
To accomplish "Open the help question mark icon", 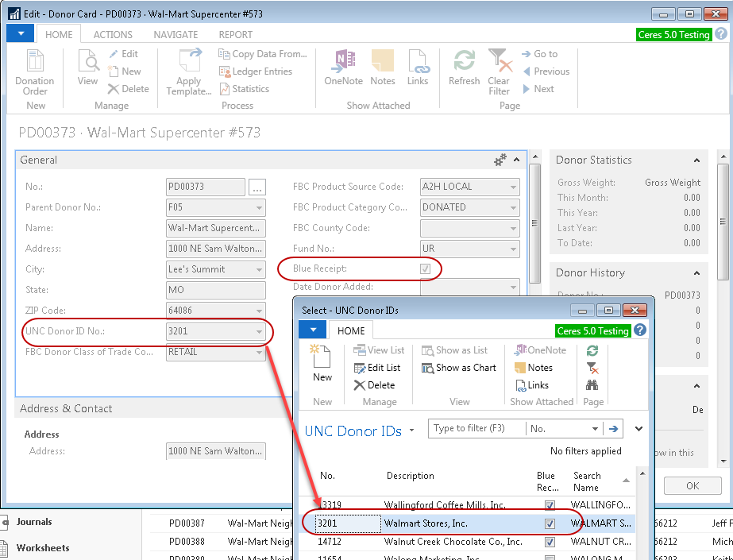I will [720, 34].
